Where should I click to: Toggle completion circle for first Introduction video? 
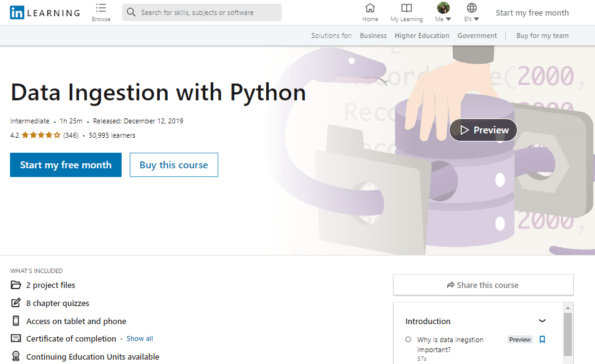click(408, 339)
